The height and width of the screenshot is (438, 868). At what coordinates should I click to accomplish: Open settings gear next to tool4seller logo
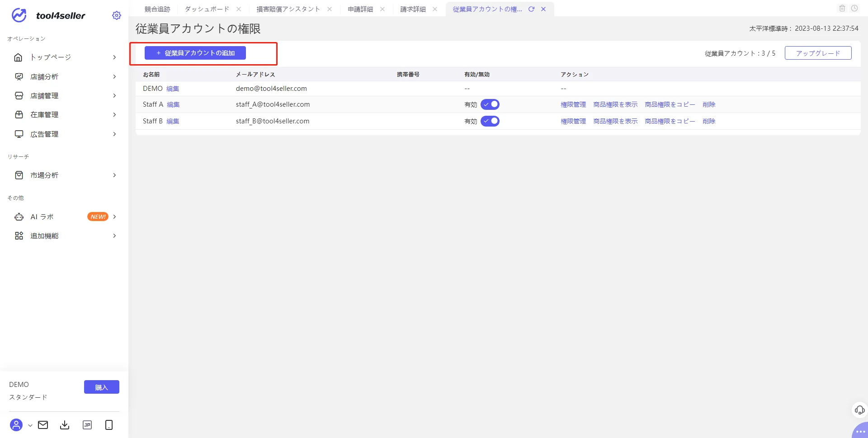[117, 15]
